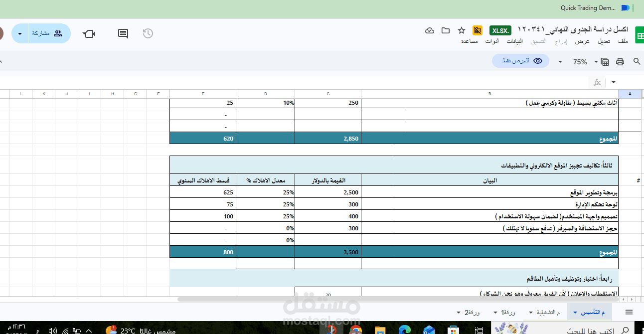Select column E header
The width and height of the screenshot is (644, 334).
(203, 94)
